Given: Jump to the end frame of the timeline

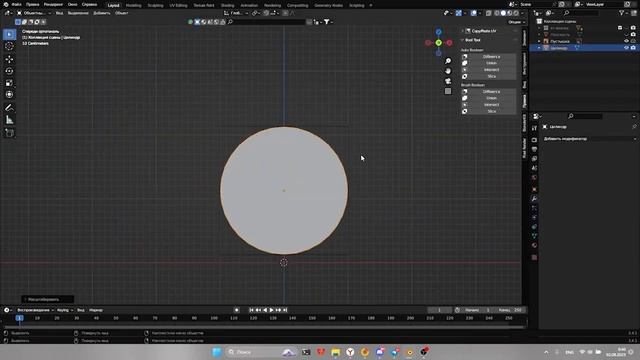Looking at the screenshot, I should [285, 310].
